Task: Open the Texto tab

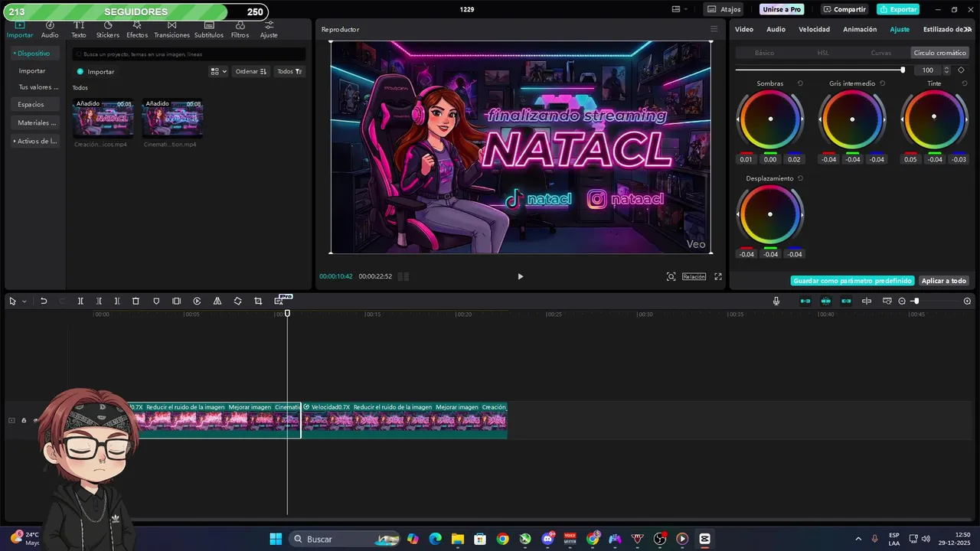Action: pyautogui.click(x=79, y=30)
